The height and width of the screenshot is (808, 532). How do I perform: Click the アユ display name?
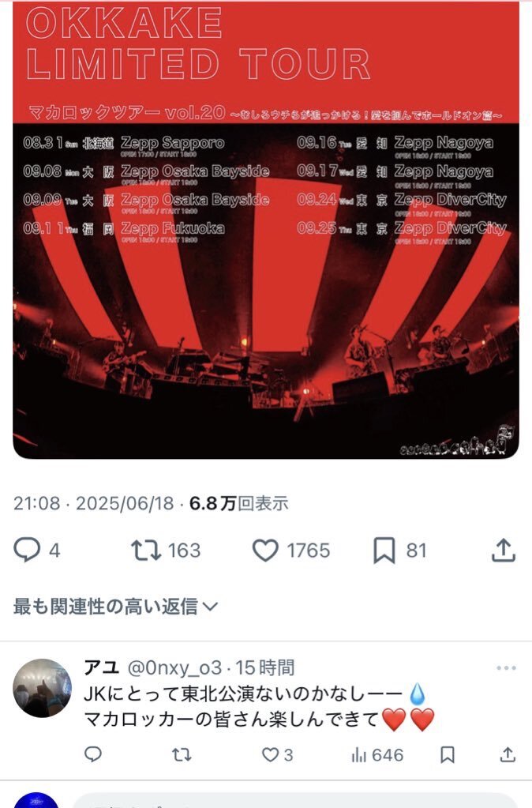point(102,667)
